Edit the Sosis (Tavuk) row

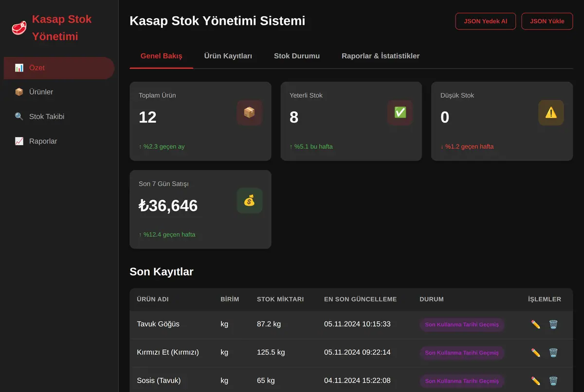[536, 381]
